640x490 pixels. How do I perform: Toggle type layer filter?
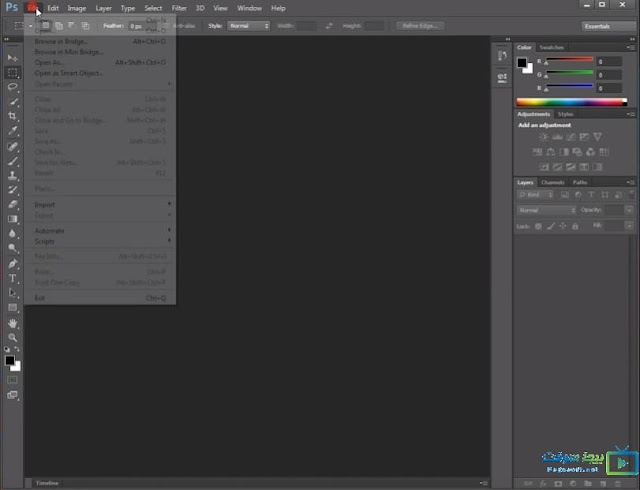click(x=591, y=195)
